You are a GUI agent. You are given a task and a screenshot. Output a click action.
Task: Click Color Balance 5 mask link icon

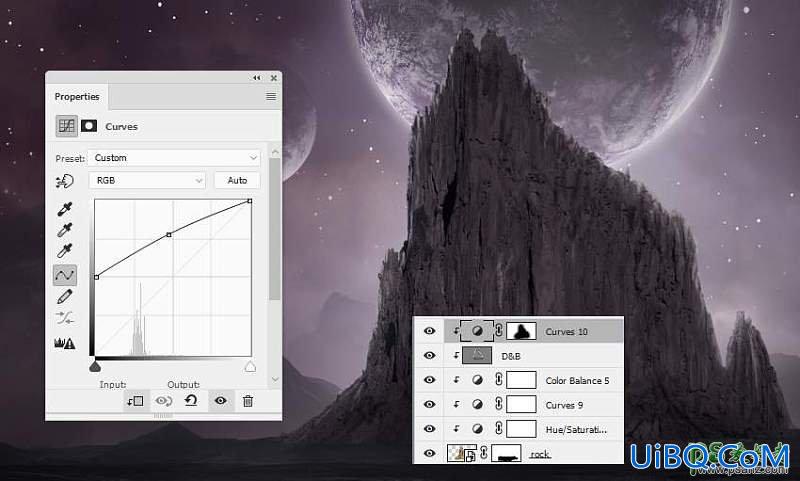point(499,380)
